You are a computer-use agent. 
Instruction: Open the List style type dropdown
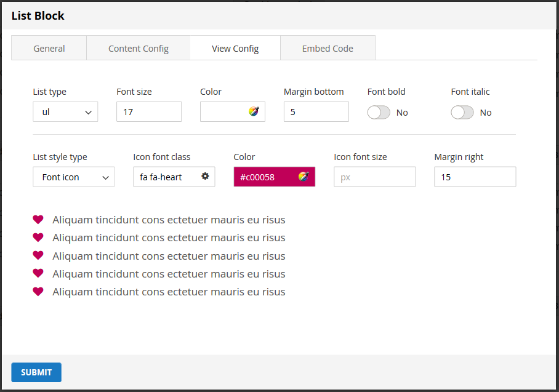click(x=74, y=177)
